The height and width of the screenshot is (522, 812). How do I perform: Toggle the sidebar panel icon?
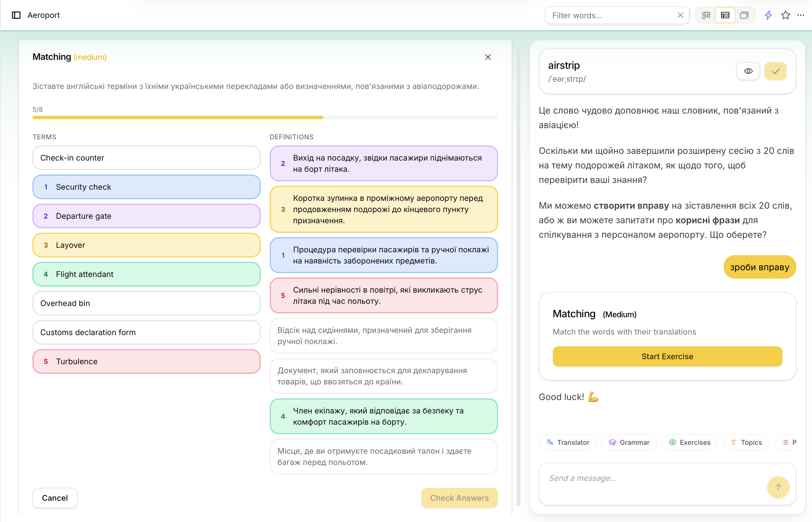click(x=16, y=15)
